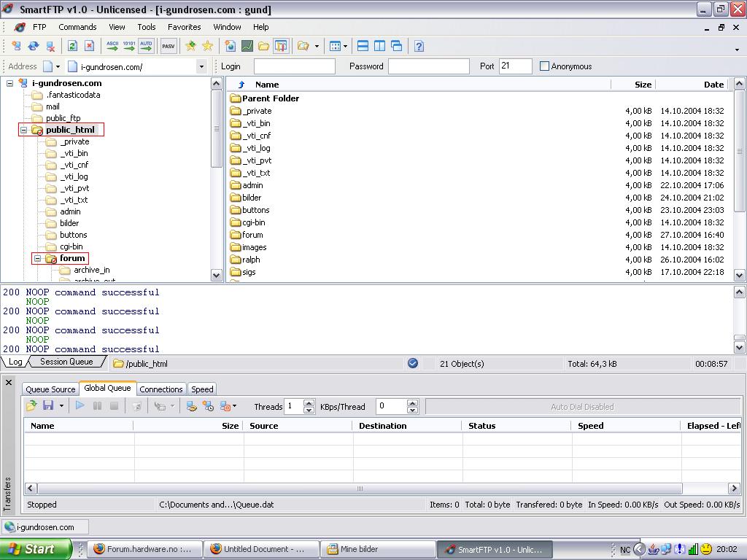Collapse the i-gundrosen.com tree root

point(9,83)
